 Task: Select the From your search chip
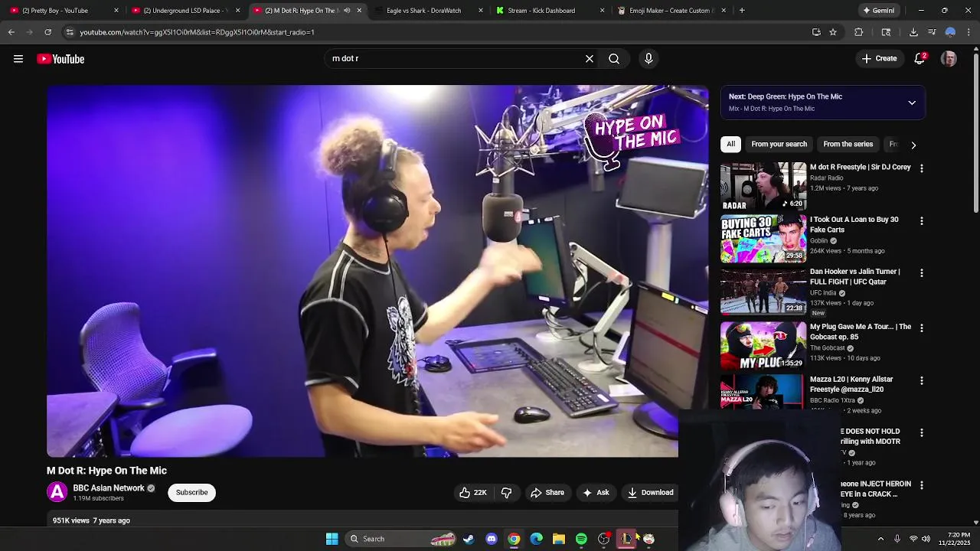tap(779, 144)
